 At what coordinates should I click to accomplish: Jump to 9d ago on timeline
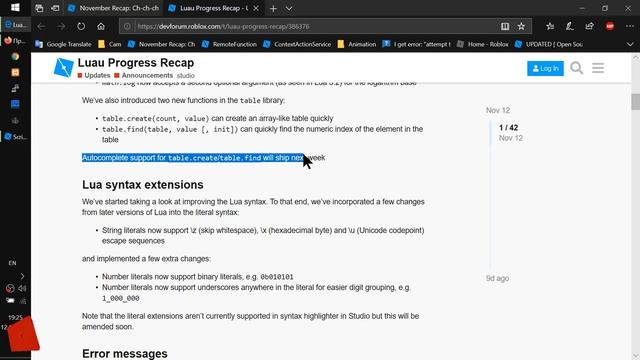point(497,278)
